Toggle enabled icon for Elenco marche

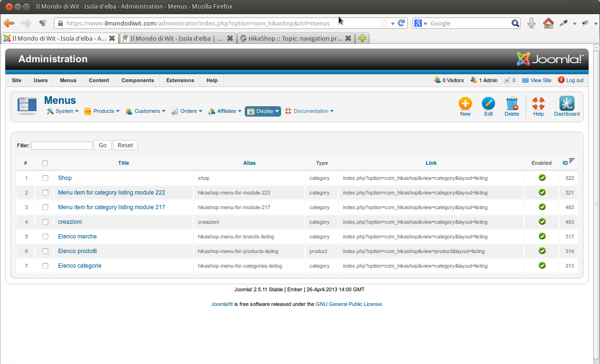pos(542,236)
